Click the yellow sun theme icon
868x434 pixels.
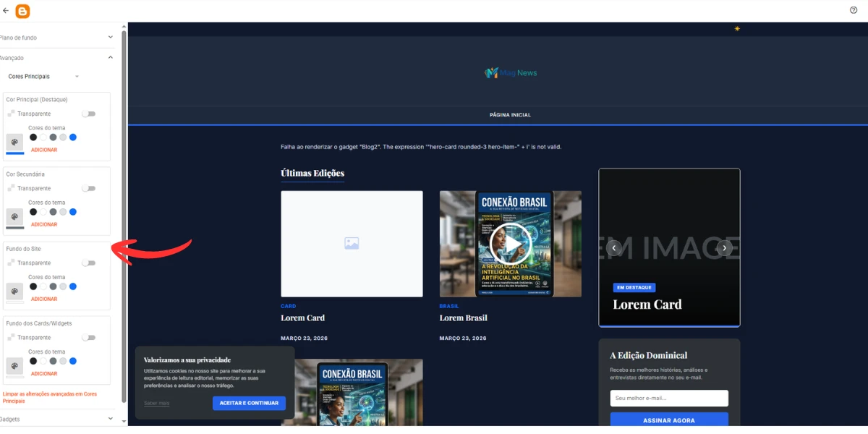point(737,29)
